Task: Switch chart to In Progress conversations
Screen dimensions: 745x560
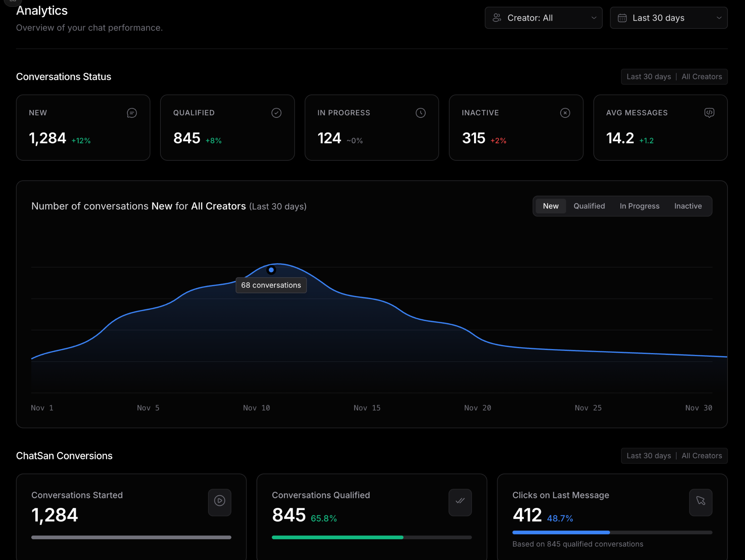Action: (640, 206)
